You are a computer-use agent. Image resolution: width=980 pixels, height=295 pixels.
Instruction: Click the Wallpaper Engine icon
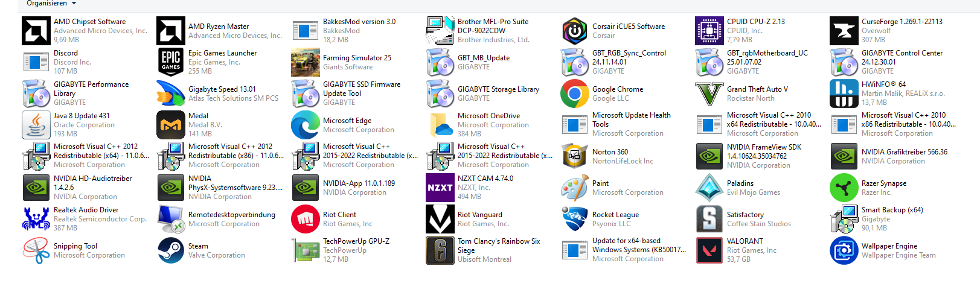tap(844, 250)
